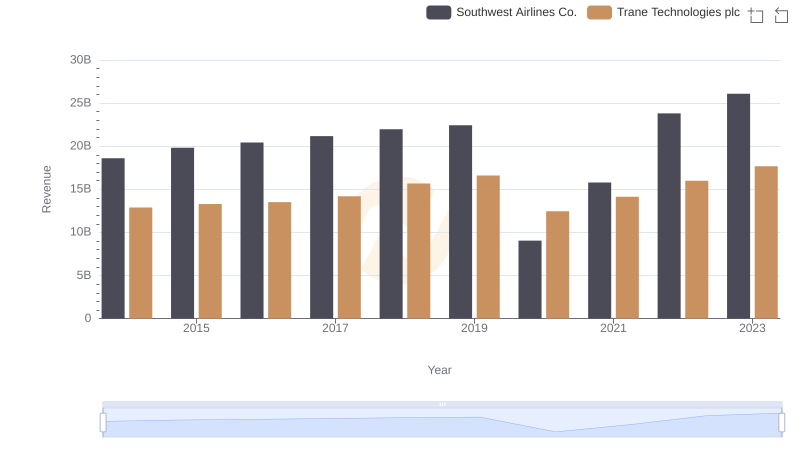This screenshot has width=800, height=461.
Task: Click the Southwest Airlines 2018 bar
Action: click(x=391, y=224)
